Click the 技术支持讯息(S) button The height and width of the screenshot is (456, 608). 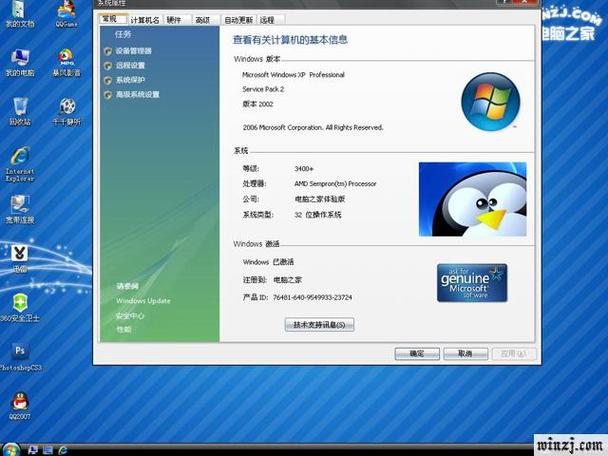pyautogui.click(x=319, y=325)
